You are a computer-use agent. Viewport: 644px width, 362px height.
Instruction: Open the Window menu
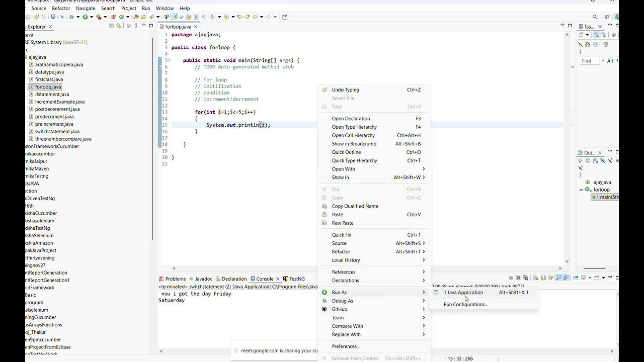pos(165,8)
